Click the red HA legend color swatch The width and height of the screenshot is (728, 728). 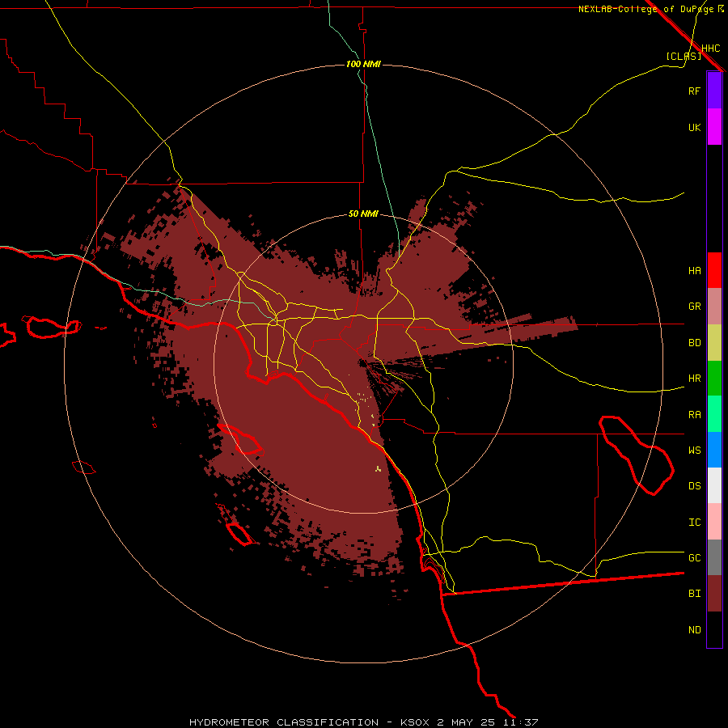pyautogui.click(x=714, y=270)
